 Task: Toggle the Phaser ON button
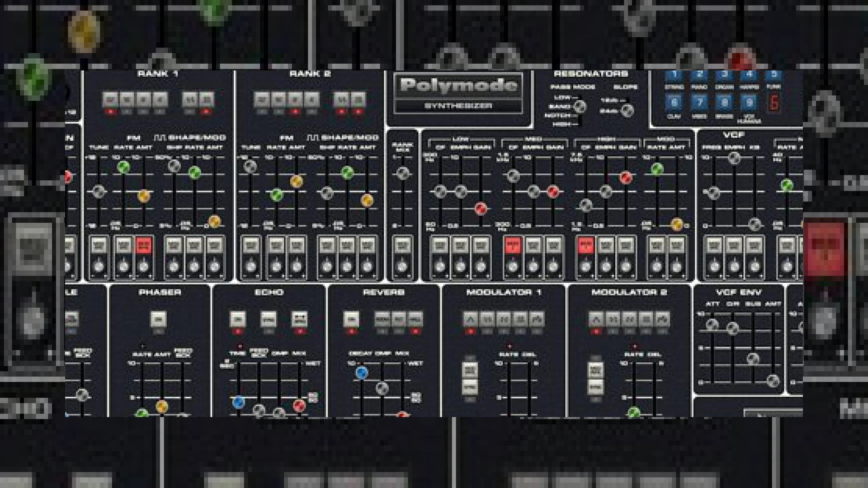[158, 319]
